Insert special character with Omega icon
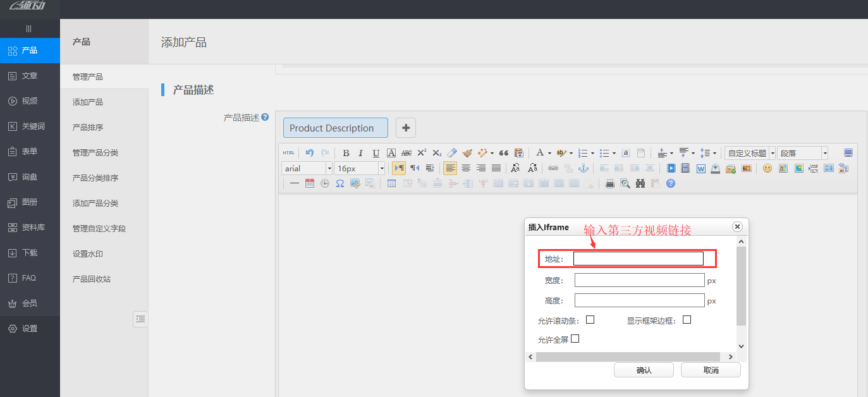 pyautogui.click(x=339, y=183)
